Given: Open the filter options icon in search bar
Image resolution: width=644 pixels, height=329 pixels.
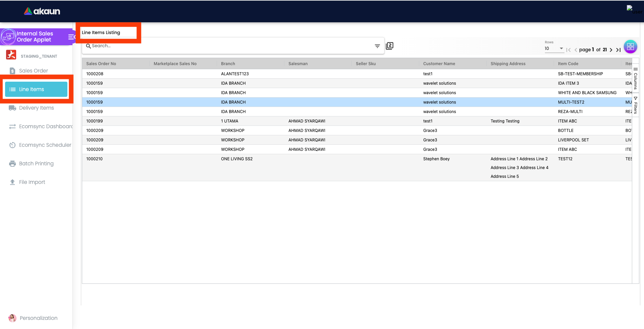Looking at the screenshot, I should [x=377, y=46].
